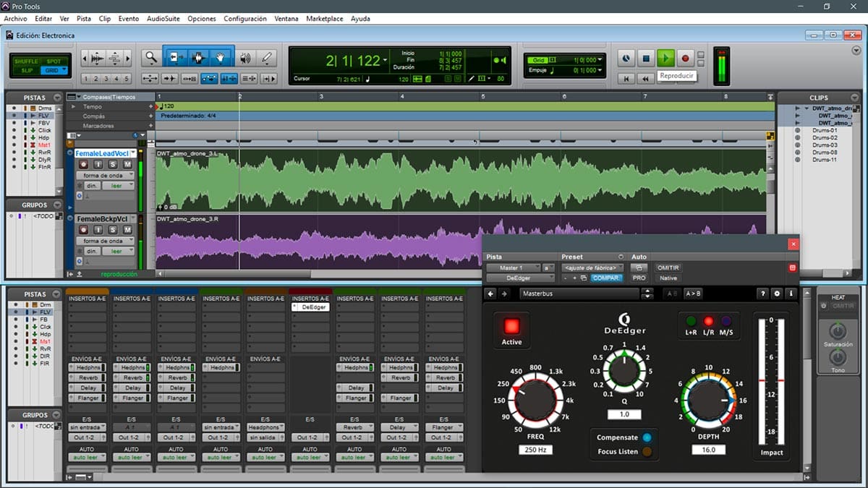Select L/R mode in DeEdger
The height and width of the screenshot is (488, 868).
click(x=708, y=321)
